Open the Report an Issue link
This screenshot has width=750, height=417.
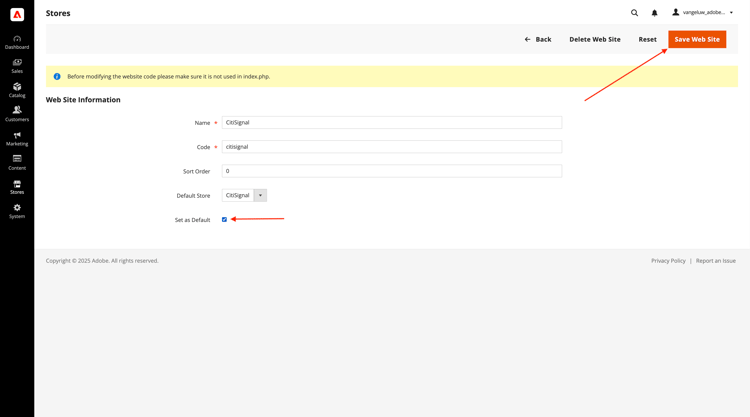(x=716, y=261)
